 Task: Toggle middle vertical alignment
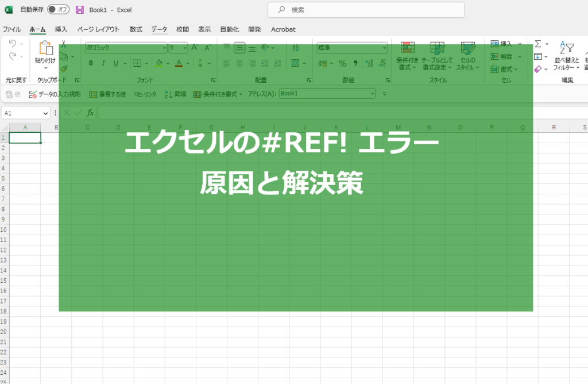click(239, 48)
